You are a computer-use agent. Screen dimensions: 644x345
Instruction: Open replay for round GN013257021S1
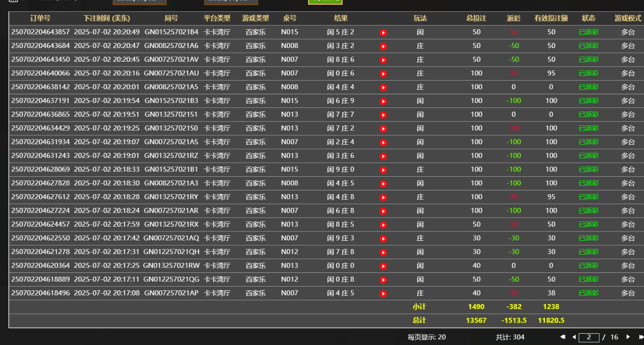click(383, 115)
